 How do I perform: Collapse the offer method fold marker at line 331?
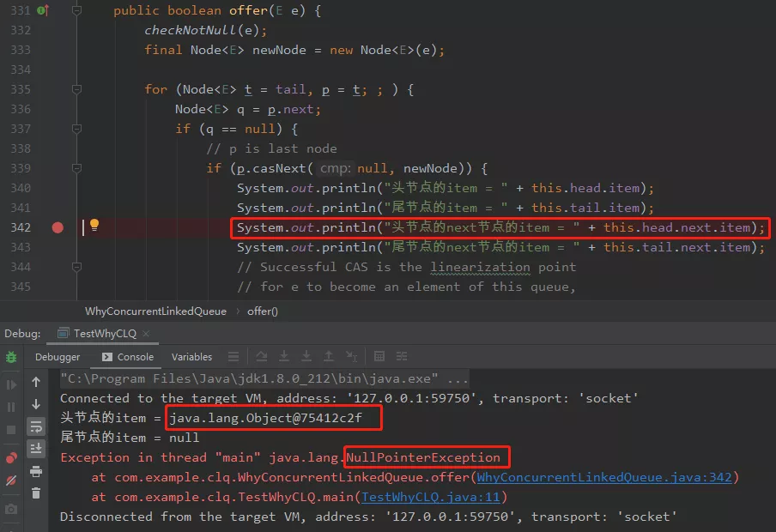point(76,10)
